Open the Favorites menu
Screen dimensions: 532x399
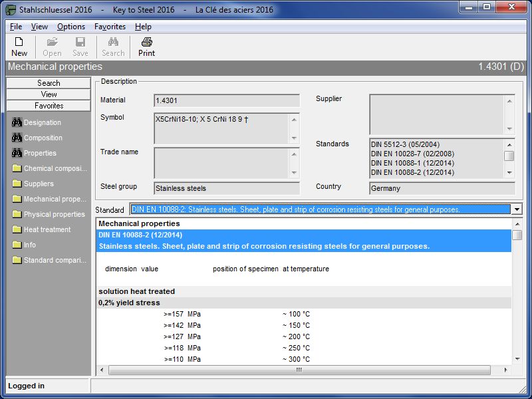coord(110,27)
